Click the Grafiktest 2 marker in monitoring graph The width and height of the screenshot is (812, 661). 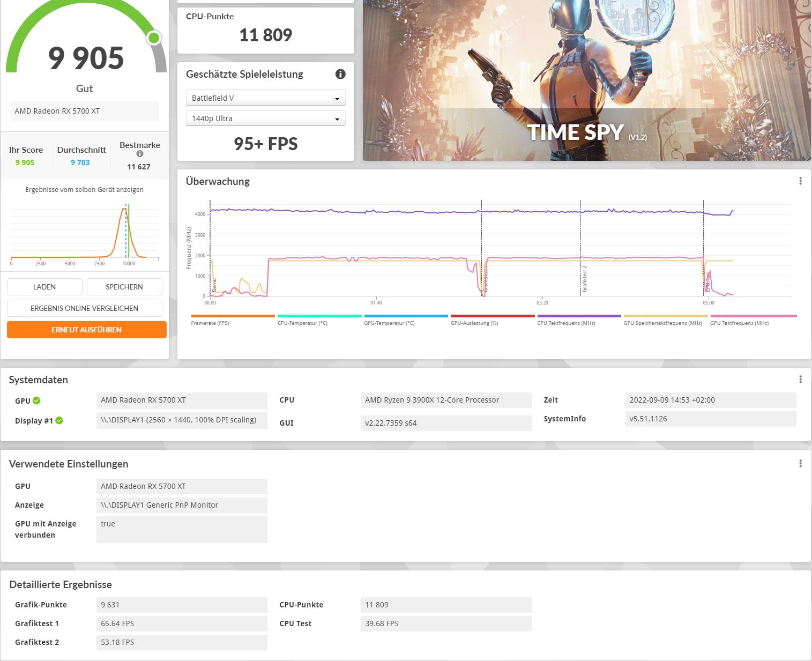[585, 278]
